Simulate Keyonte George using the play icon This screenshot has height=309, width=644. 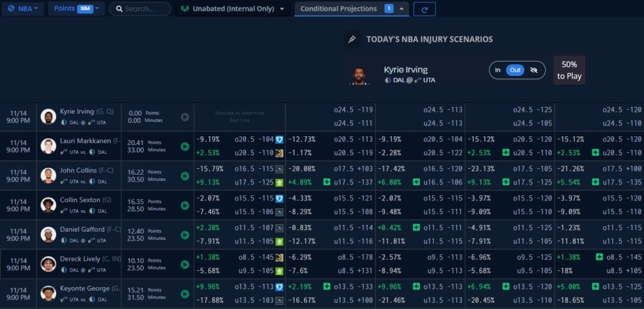(x=185, y=294)
